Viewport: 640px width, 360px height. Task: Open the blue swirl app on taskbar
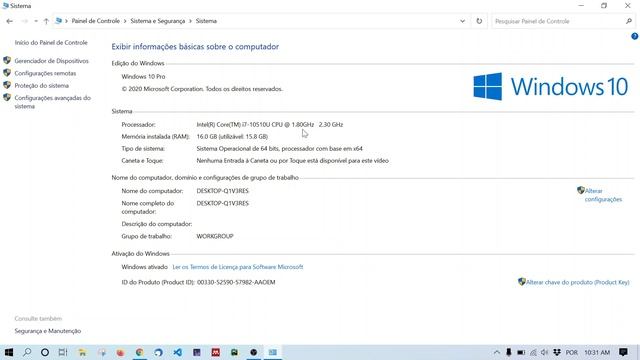click(x=158, y=352)
